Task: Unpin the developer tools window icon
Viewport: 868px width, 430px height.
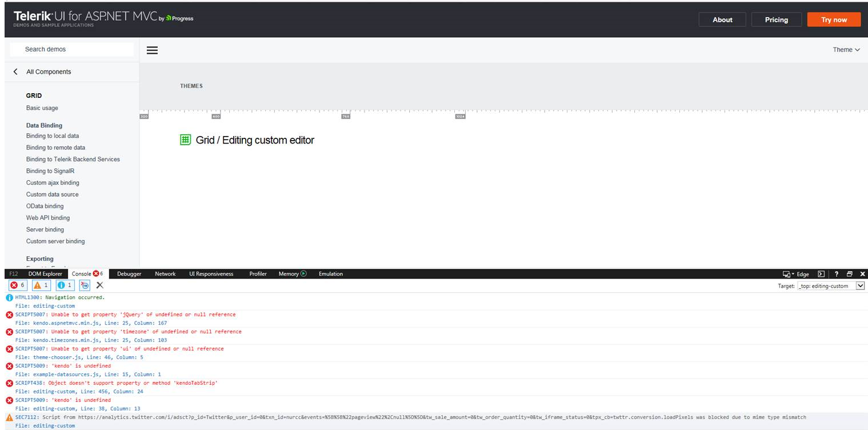Action: coord(850,274)
